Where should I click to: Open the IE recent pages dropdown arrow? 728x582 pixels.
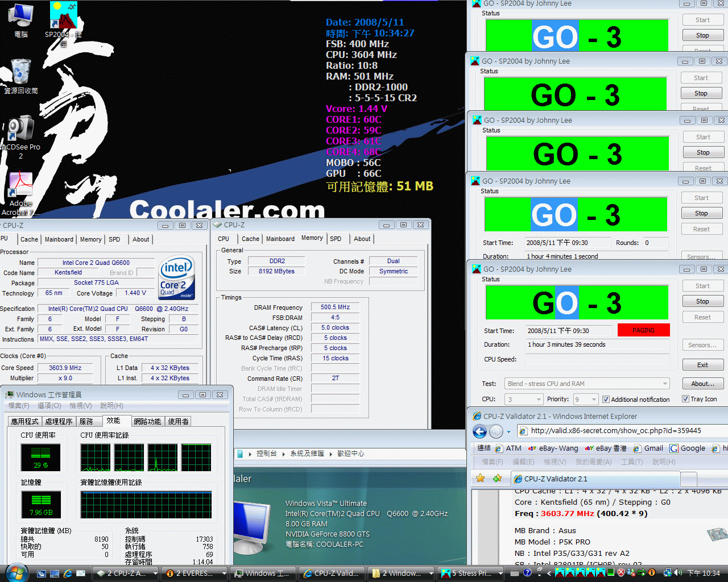click(x=508, y=432)
